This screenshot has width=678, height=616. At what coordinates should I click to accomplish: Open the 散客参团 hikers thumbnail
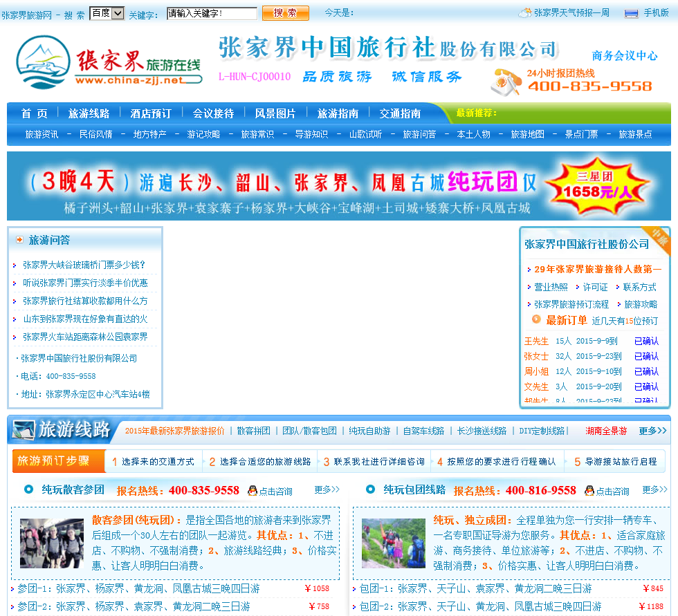(52, 543)
